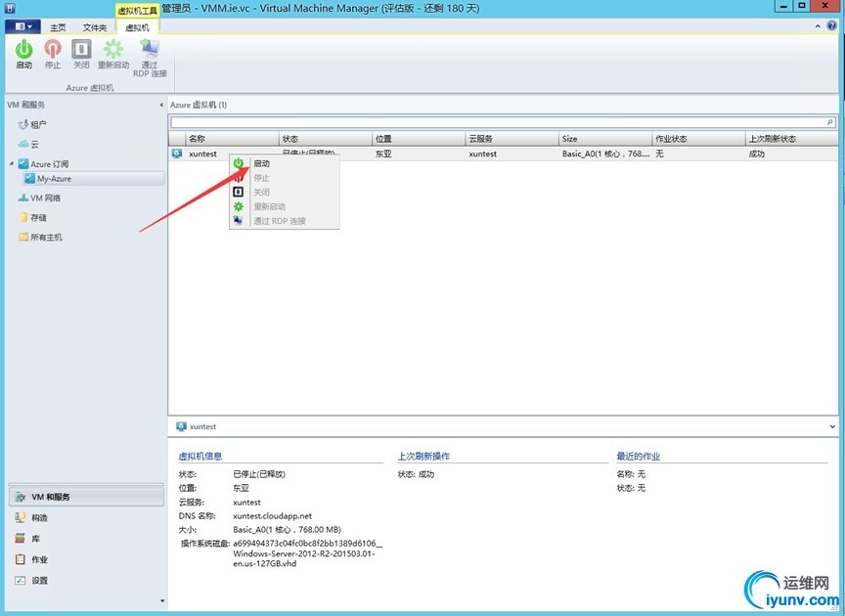845x616 pixels.
Task: Select the 虚拟机 ribbon tab
Action: click(x=138, y=27)
